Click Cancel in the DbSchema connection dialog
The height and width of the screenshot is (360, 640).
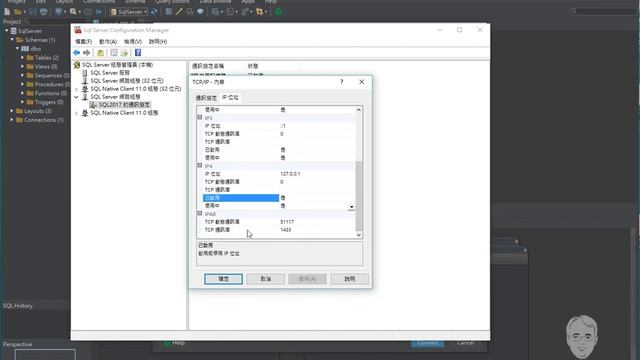(465, 343)
